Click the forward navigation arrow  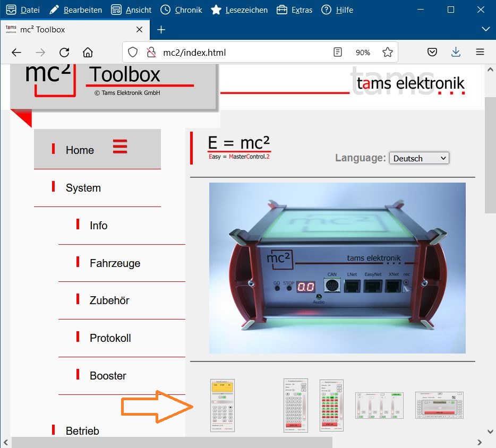tap(40, 52)
